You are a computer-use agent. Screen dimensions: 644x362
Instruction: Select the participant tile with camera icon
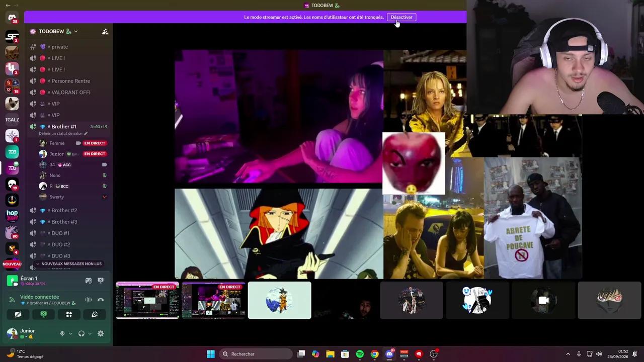543,300
